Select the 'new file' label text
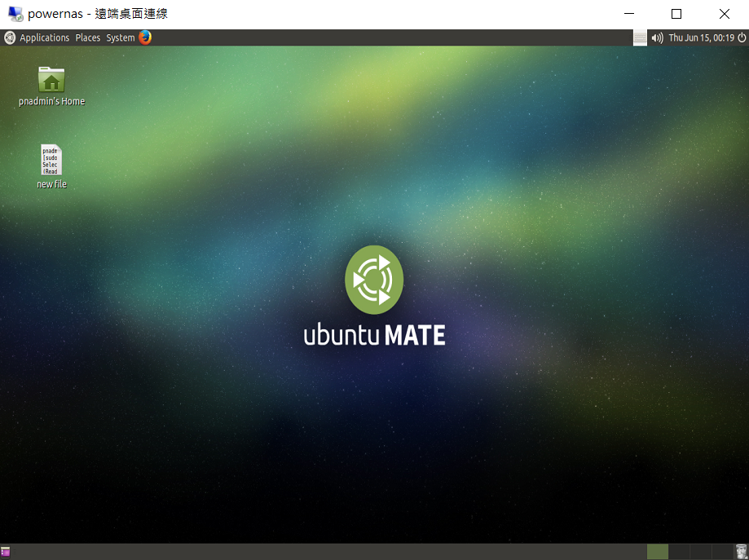The width and height of the screenshot is (749, 560). [51, 184]
